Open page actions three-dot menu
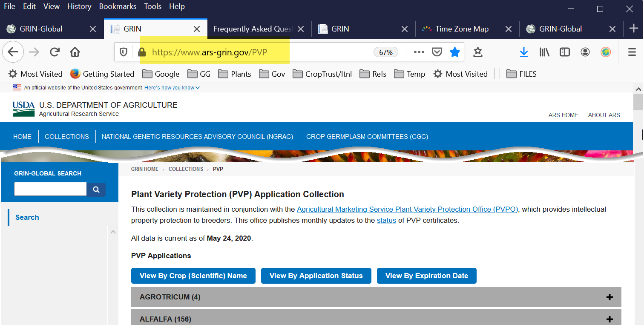The image size is (644, 325). point(419,52)
